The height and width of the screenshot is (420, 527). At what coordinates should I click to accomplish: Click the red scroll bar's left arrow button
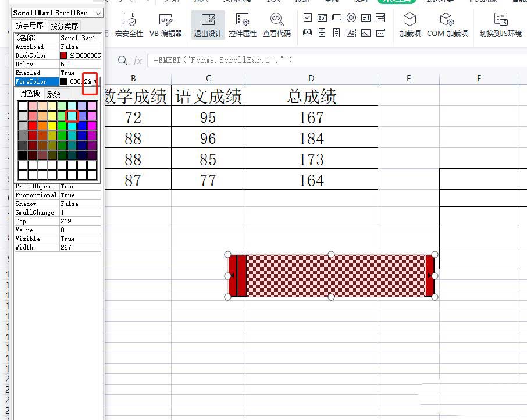233,276
